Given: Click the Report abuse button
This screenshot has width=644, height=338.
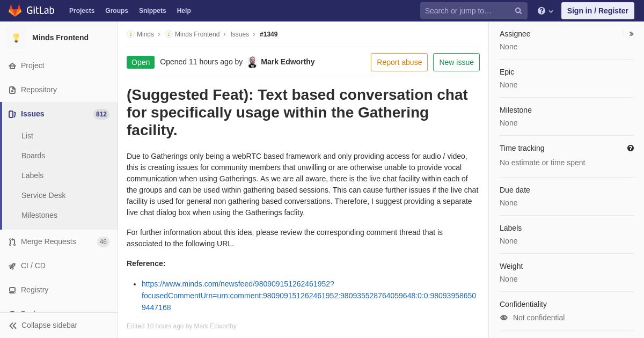Looking at the screenshot, I should click(399, 62).
